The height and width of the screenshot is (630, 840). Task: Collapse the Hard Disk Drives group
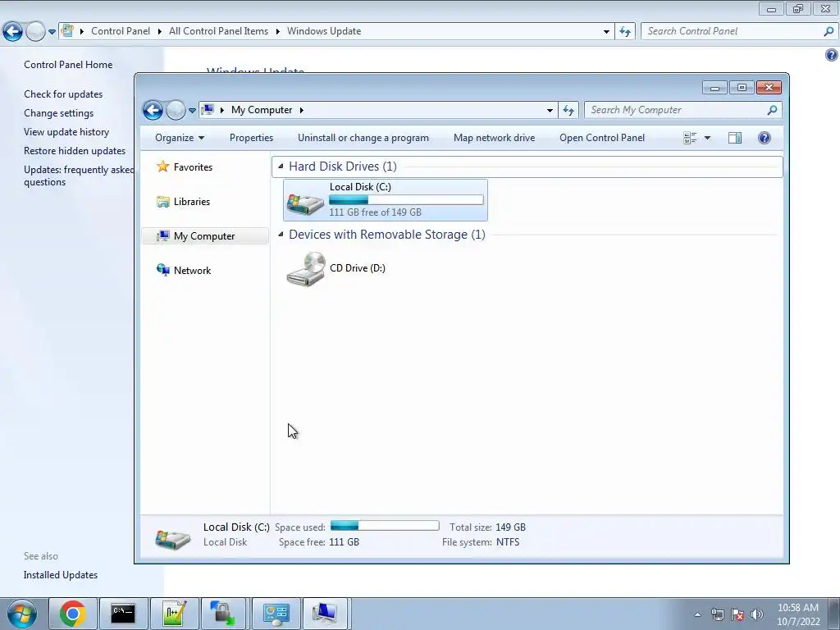point(281,166)
